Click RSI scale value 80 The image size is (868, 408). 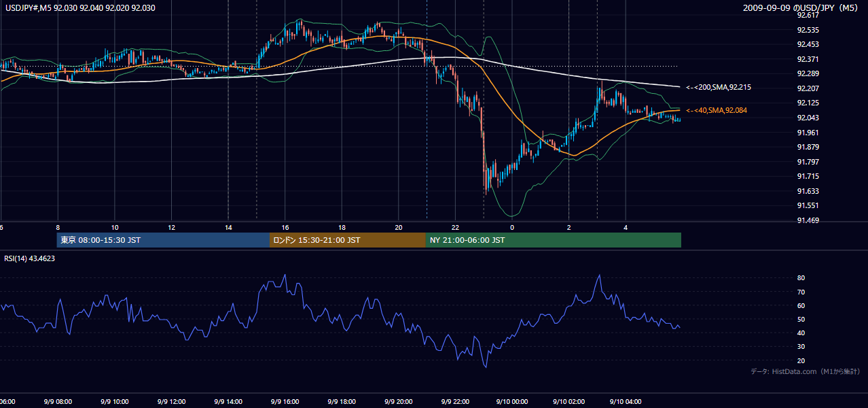(x=801, y=278)
